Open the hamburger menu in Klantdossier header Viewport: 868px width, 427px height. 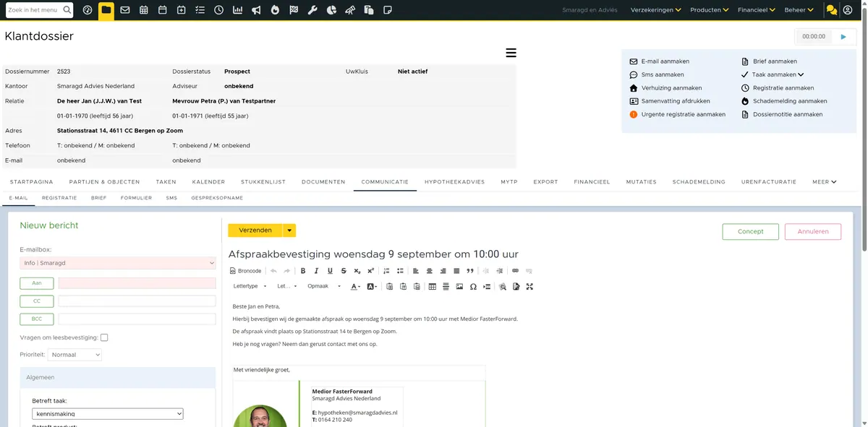[x=511, y=53]
